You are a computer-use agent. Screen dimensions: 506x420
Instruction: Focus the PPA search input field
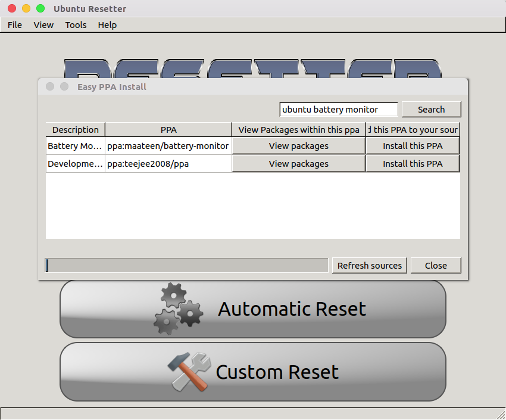click(339, 110)
